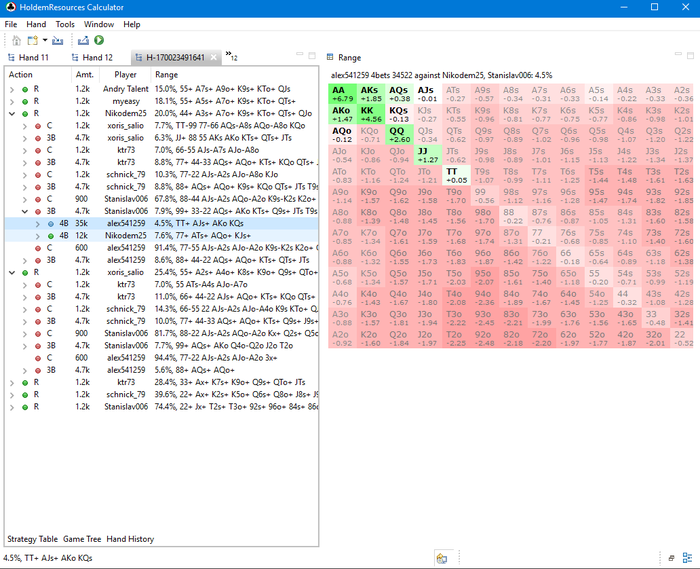Select the QQ cell in range grid
Viewport: 700px width, 569px height.
tap(400, 135)
